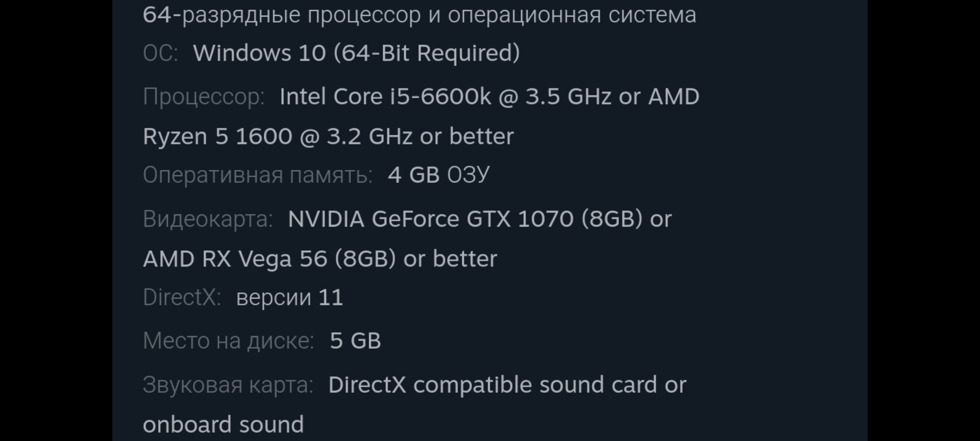980x441 pixels.
Task: Click the Ryzen 5 1600 text line
Action: (x=328, y=136)
